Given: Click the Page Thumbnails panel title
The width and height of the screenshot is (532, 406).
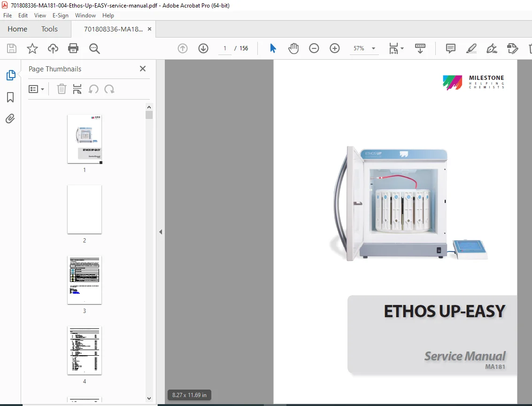Looking at the screenshot, I should click(x=55, y=69).
